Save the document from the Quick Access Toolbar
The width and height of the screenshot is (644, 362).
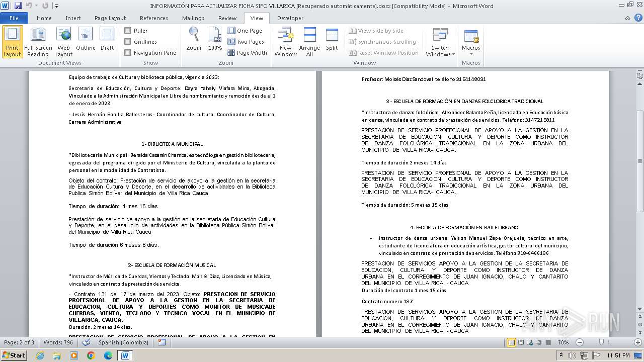click(x=18, y=6)
